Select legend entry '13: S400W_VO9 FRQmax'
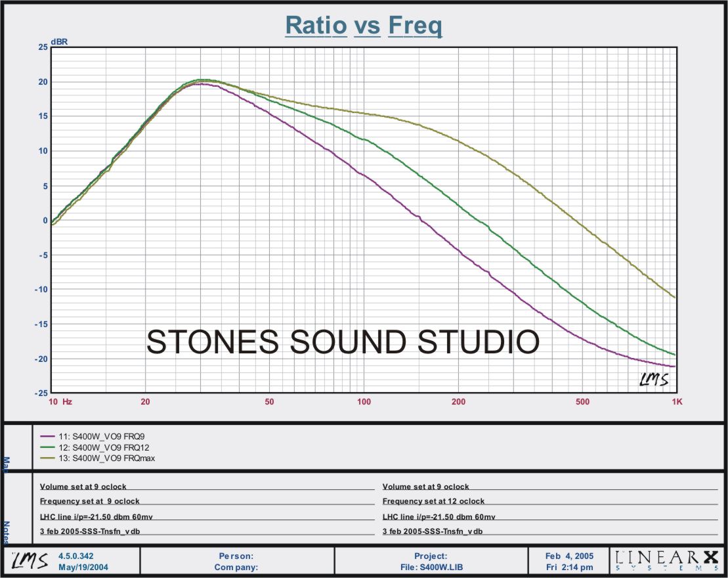The height and width of the screenshot is (578, 728). pos(106,458)
